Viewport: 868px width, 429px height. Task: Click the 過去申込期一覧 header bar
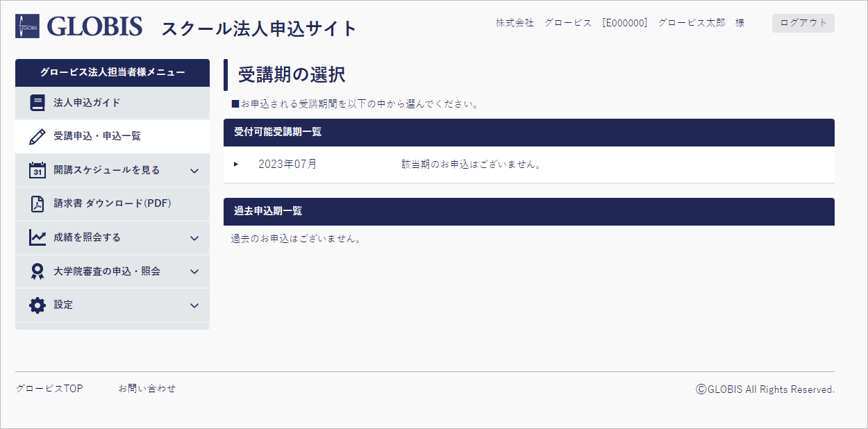tap(529, 212)
